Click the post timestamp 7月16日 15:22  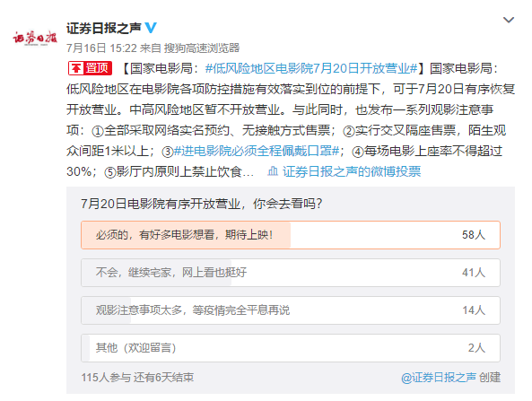click(x=101, y=48)
